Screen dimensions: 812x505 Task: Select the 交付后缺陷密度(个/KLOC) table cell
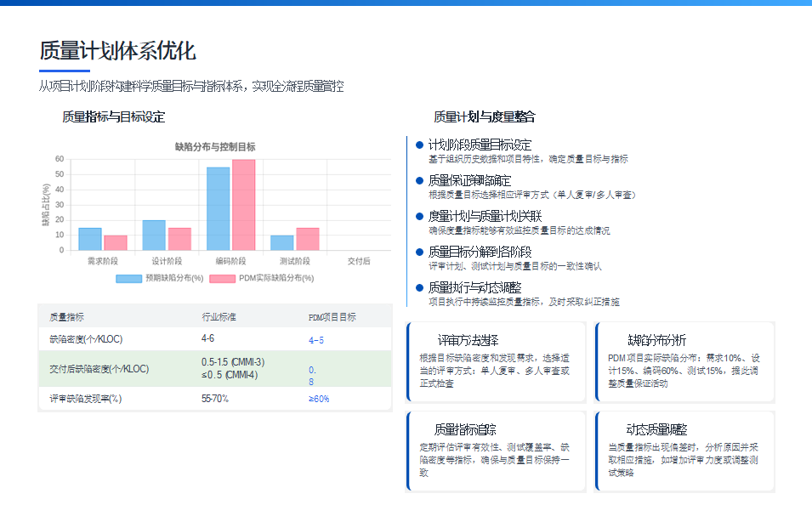(x=99, y=369)
